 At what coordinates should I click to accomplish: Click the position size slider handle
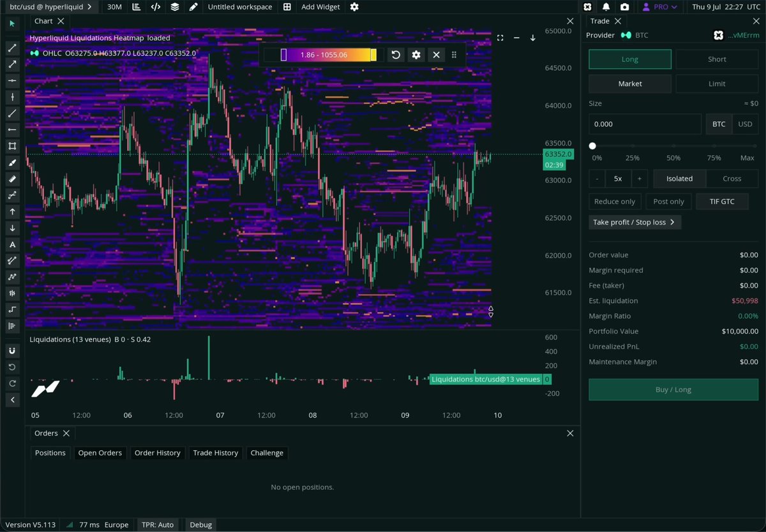pos(592,146)
